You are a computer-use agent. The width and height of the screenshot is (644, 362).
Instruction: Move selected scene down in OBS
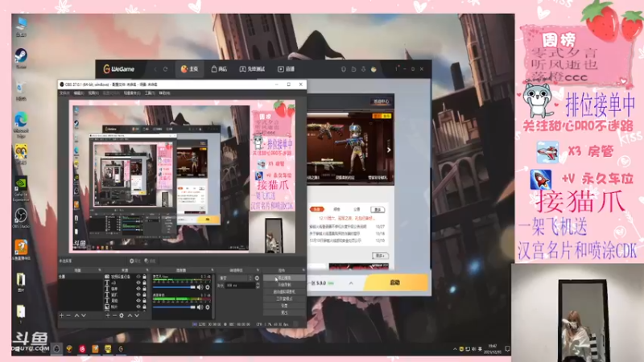(x=84, y=315)
